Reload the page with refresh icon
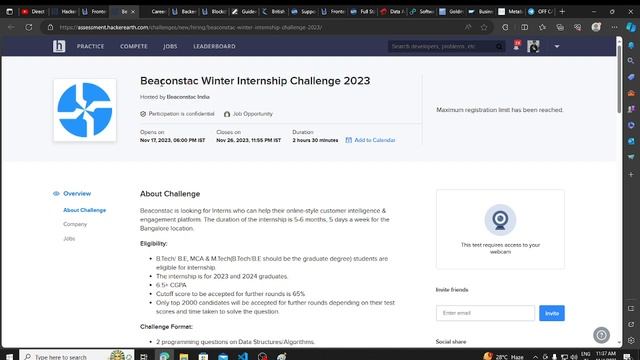This screenshot has height=360, width=640. click(29, 27)
